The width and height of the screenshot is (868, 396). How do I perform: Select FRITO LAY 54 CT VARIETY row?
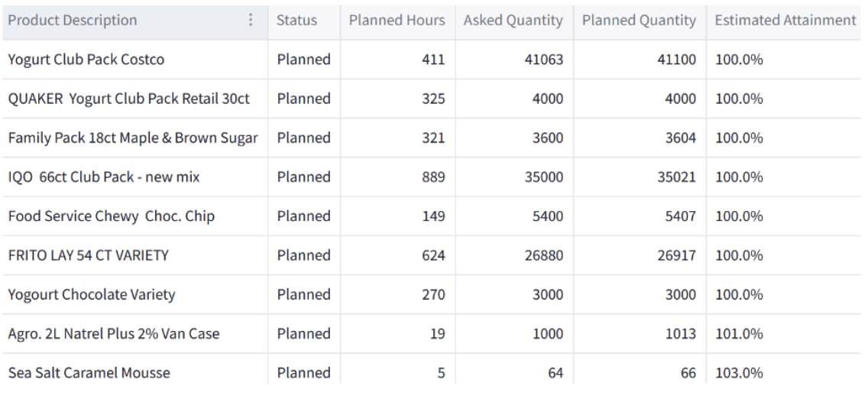tap(88, 255)
